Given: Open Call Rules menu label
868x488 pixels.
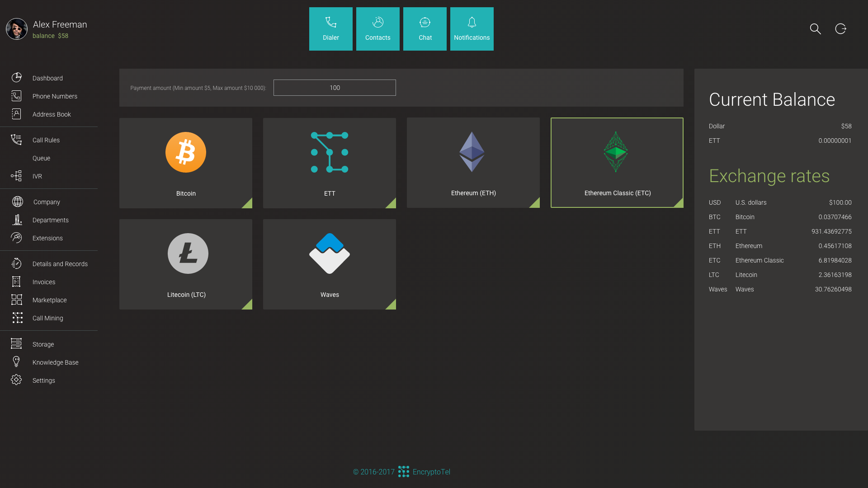Looking at the screenshot, I should point(46,140).
